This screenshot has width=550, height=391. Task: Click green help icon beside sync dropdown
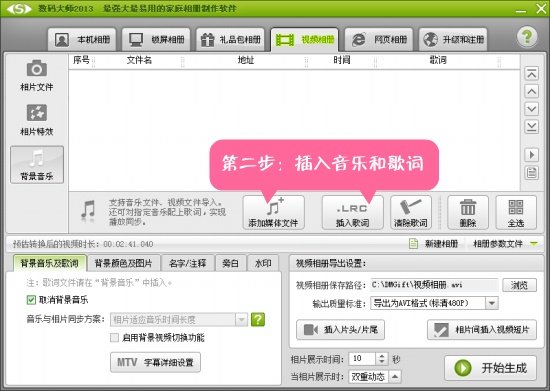(x=258, y=319)
